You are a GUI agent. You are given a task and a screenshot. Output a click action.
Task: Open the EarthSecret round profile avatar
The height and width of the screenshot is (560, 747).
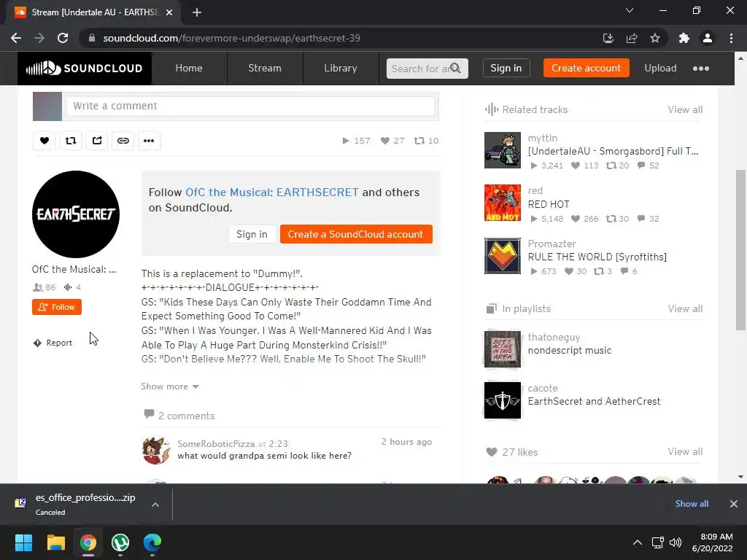(x=76, y=214)
